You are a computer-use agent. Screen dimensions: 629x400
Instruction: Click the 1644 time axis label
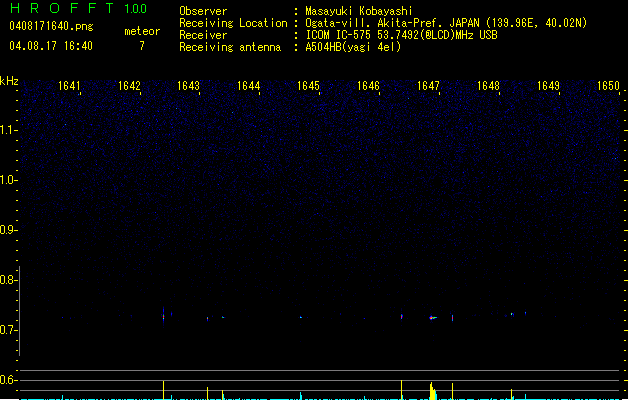click(249, 85)
